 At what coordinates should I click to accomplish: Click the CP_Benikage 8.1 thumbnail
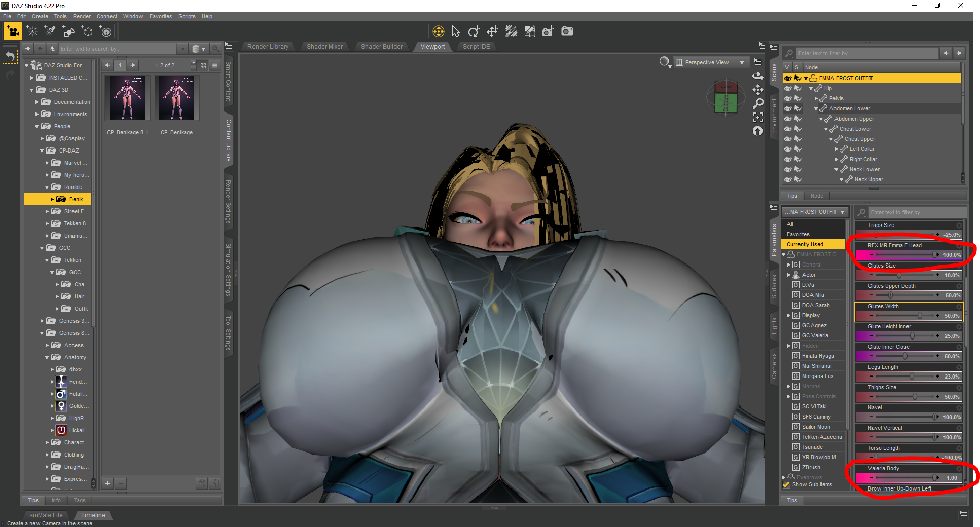[x=127, y=98]
